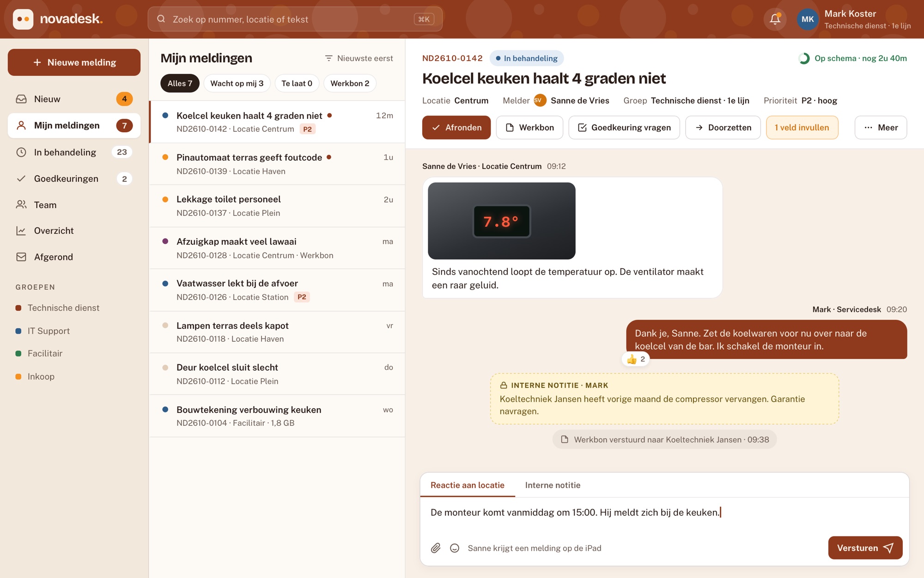Image resolution: width=924 pixels, height=578 pixels.
Task: Click the paperclip attachment icon
Action: 436,548
